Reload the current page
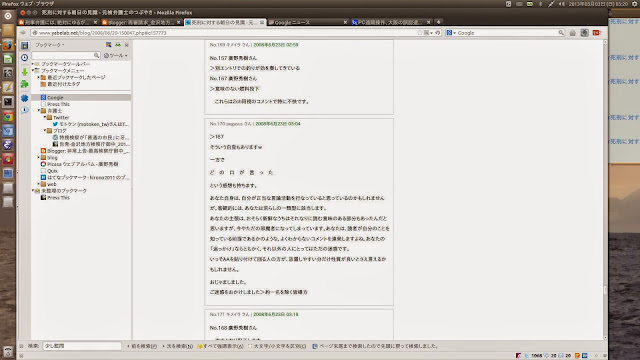 [x=438, y=33]
